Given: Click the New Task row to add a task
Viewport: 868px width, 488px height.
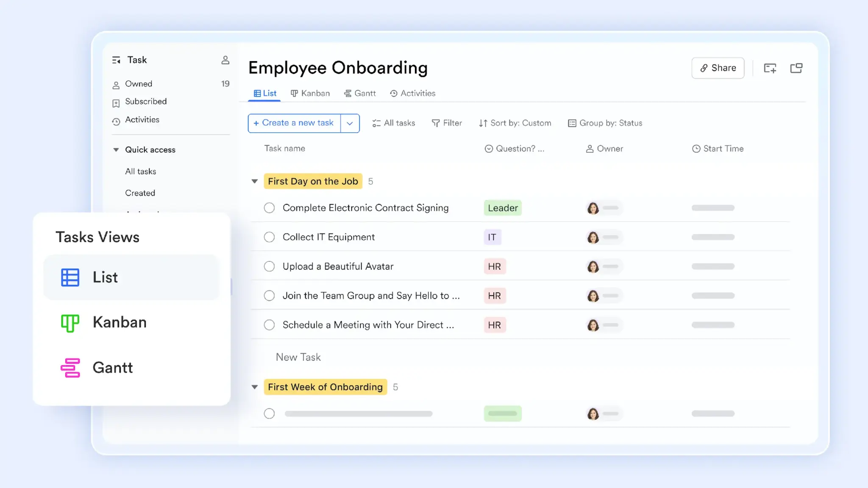Looking at the screenshot, I should pyautogui.click(x=298, y=357).
